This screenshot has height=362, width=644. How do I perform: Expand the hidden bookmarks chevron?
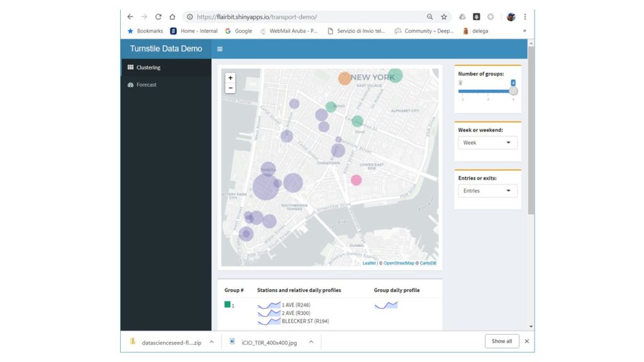[525, 31]
